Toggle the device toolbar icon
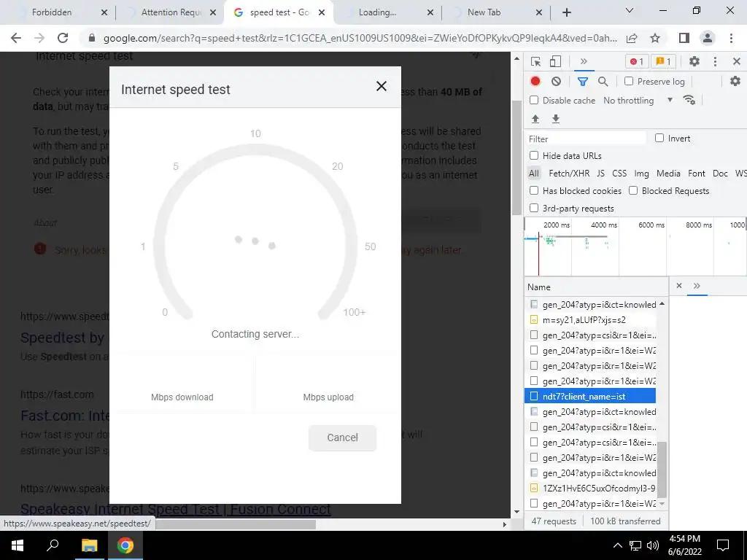This screenshot has width=747, height=560. (x=555, y=61)
